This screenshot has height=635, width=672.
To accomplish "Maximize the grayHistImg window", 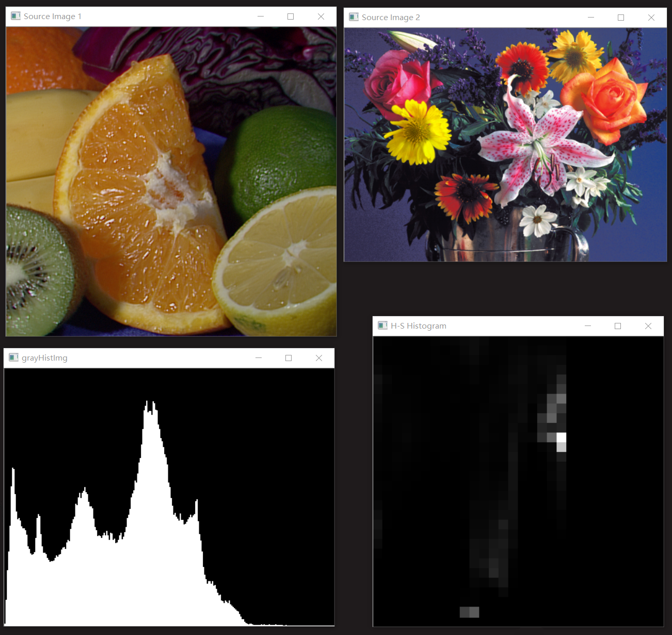I will click(x=288, y=357).
